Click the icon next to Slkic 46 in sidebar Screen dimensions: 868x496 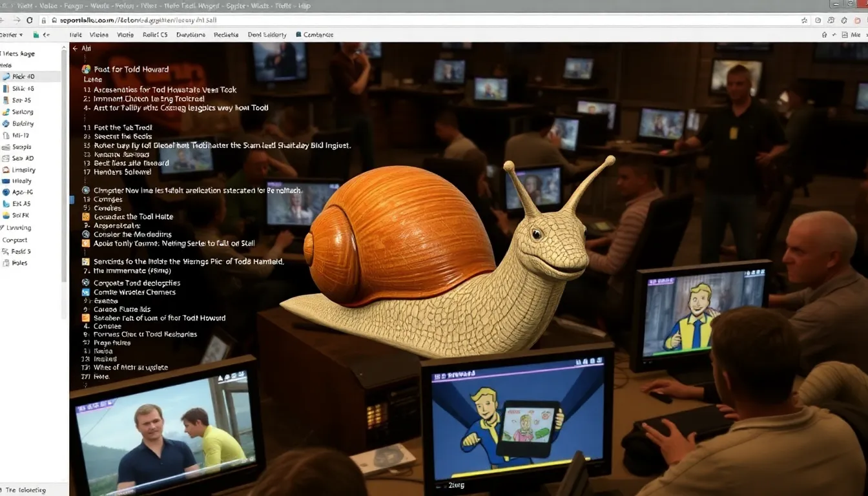click(x=6, y=88)
